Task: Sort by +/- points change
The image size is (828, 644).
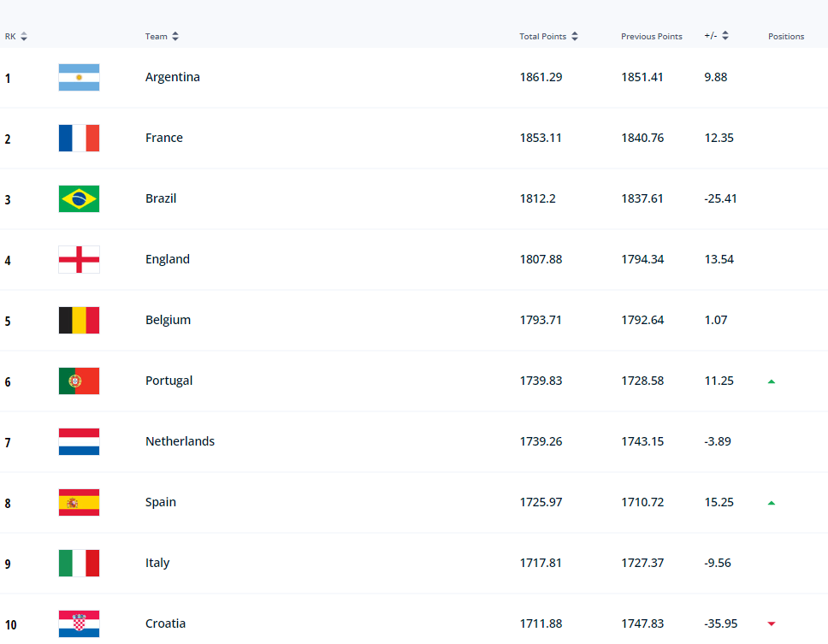Action: pyautogui.click(x=716, y=37)
